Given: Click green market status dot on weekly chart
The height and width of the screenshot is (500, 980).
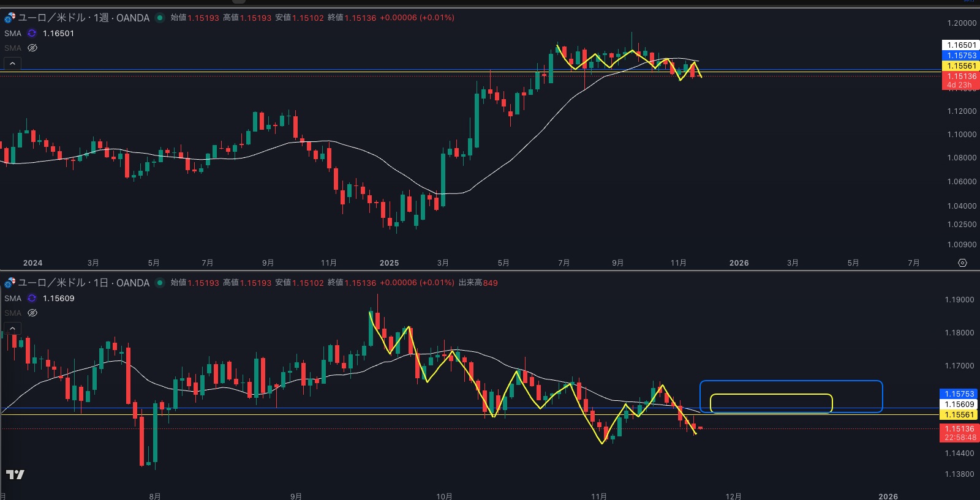Looking at the screenshot, I should click(160, 18).
